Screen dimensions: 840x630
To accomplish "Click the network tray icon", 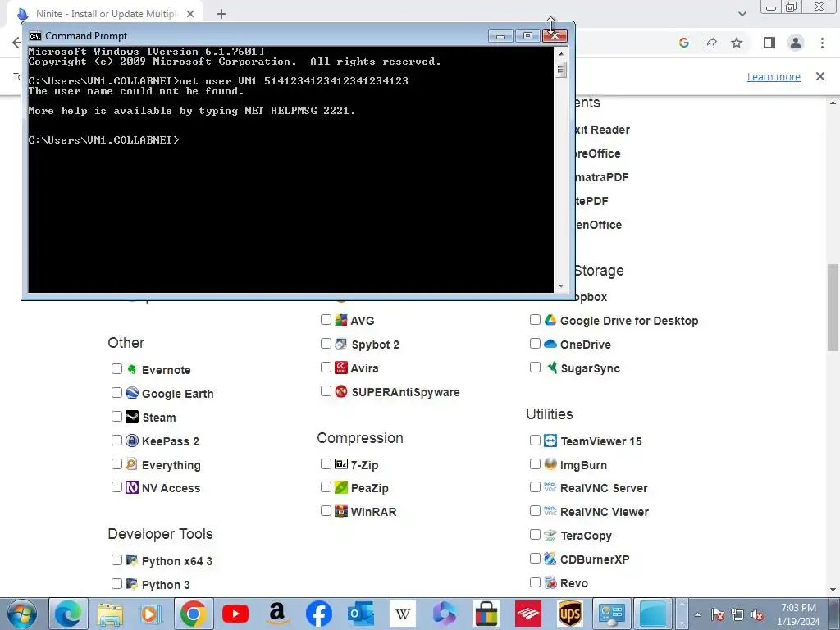I will click(737, 615).
